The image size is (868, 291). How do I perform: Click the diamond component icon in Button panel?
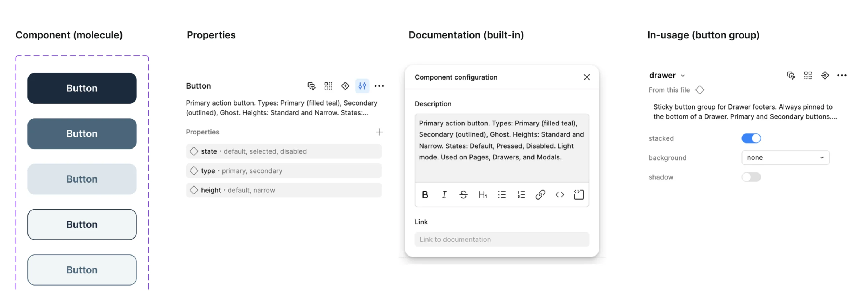pos(345,86)
